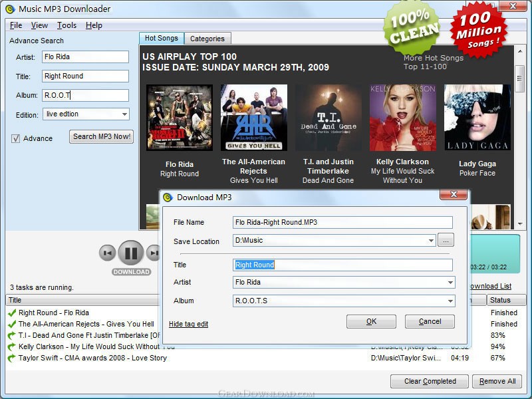The image size is (532, 399).
Task: Click the previous track playback button
Action: tap(108, 253)
